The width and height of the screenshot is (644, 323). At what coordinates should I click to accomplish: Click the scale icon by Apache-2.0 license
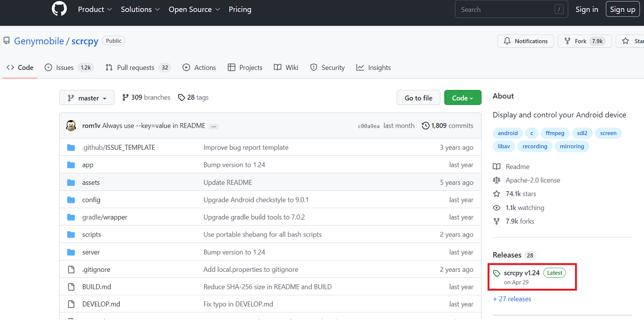[x=497, y=180]
